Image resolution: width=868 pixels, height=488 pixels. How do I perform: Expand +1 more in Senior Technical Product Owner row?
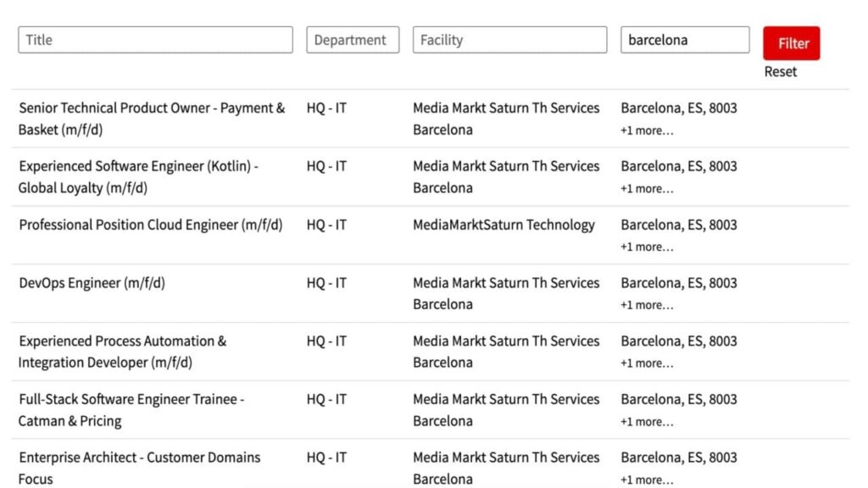(x=647, y=130)
